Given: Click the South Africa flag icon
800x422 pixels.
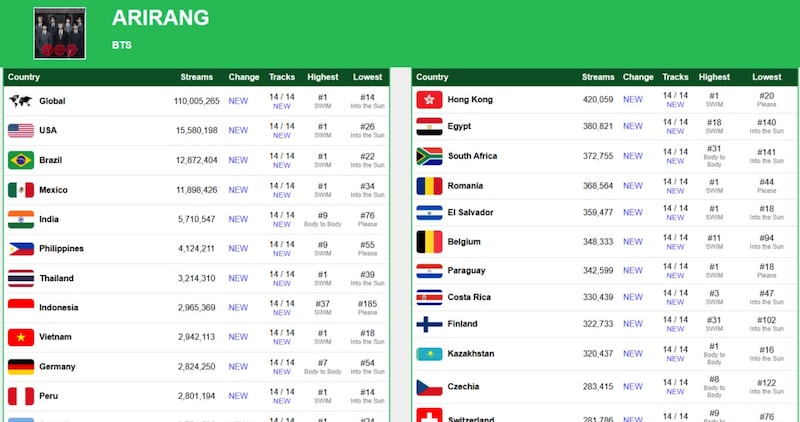Looking at the screenshot, I should click(x=429, y=156).
